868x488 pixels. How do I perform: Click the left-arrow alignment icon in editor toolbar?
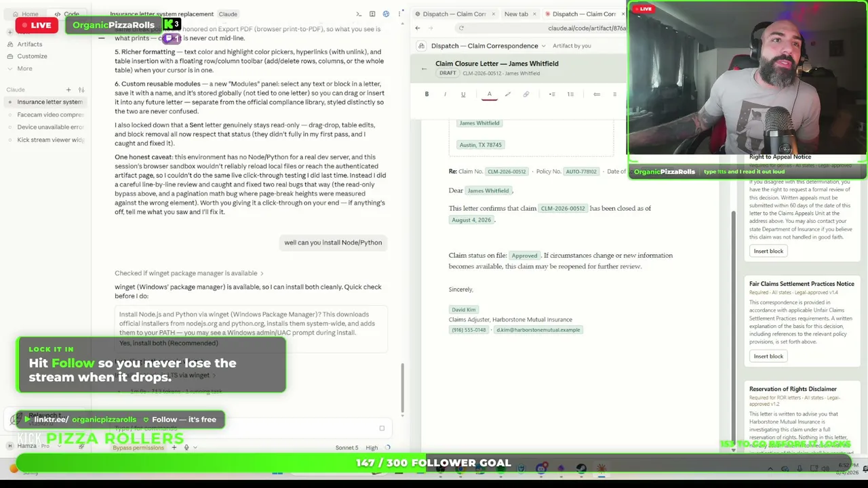(x=597, y=94)
